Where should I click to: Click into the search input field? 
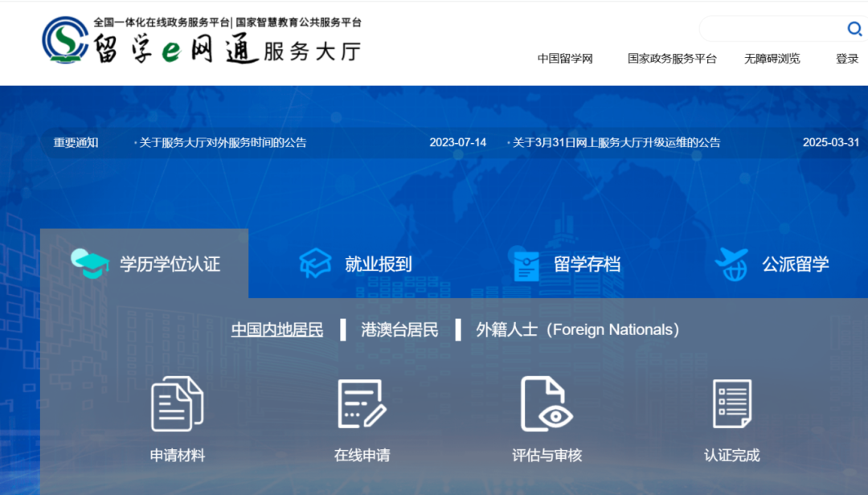pyautogui.click(x=770, y=30)
